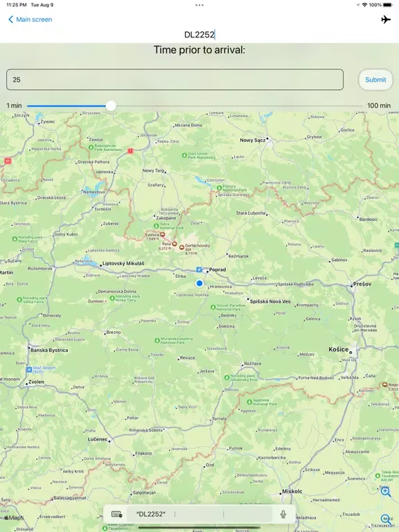Tap the Poprad city label
The image size is (399, 532).
pos(218,269)
